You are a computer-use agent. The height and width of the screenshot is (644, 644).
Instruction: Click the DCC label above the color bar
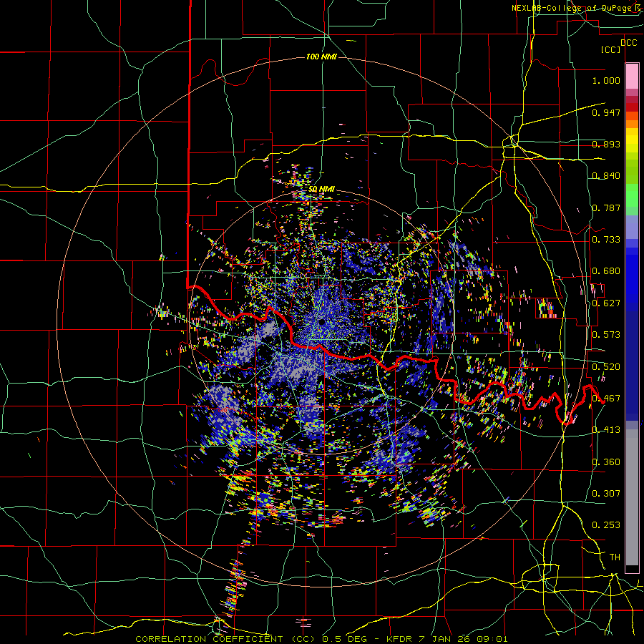628,43
